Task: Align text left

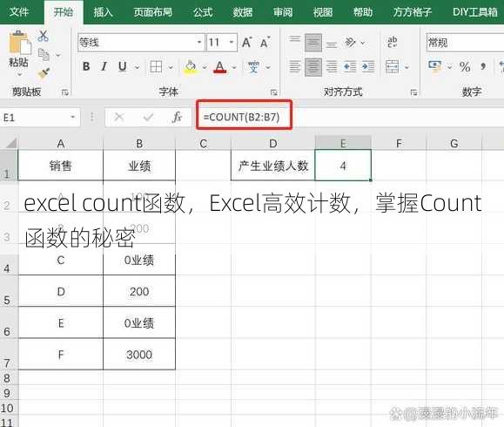Action: pyautogui.click(x=295, y=67)
